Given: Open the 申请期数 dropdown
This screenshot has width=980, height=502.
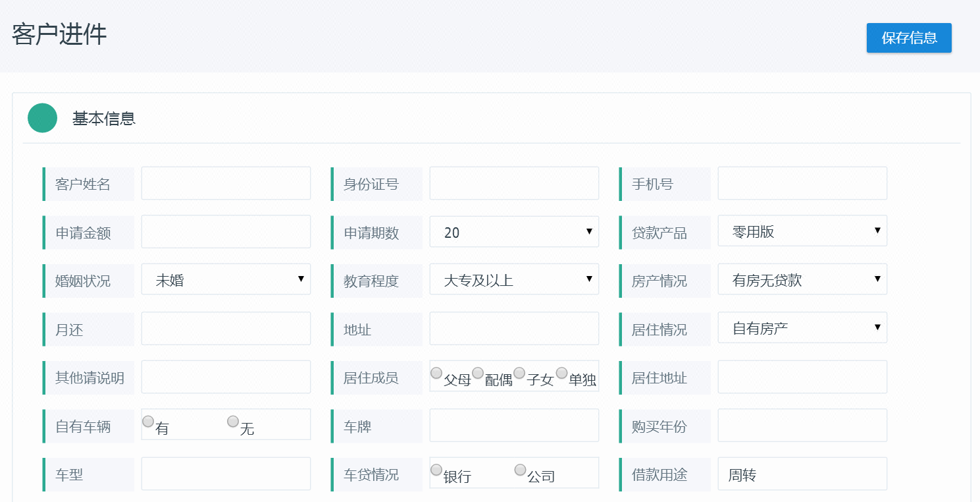Looking at the screenshot, I should (x=514, y=232).
